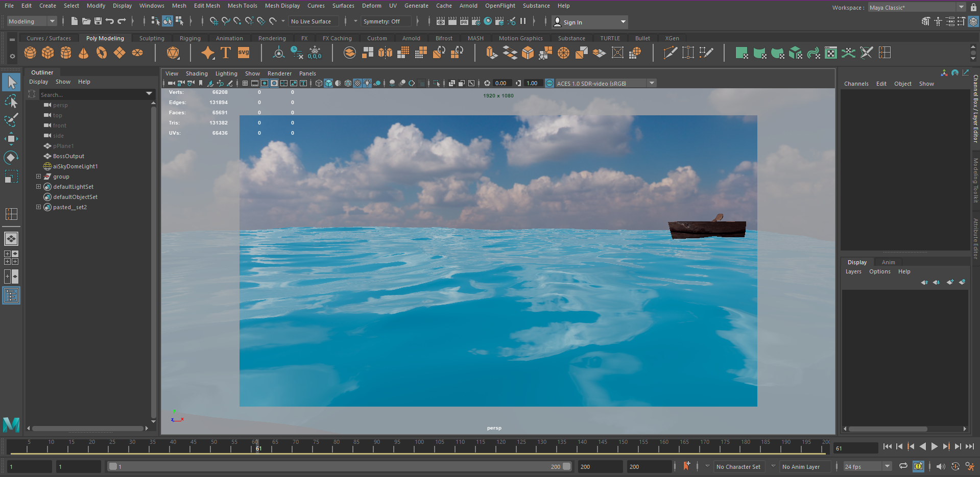Click the Outliner horizontal scrollbar

(x=88, y=429)
